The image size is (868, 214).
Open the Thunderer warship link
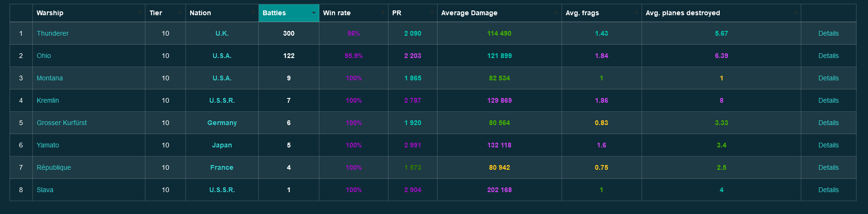click(52, 33)
